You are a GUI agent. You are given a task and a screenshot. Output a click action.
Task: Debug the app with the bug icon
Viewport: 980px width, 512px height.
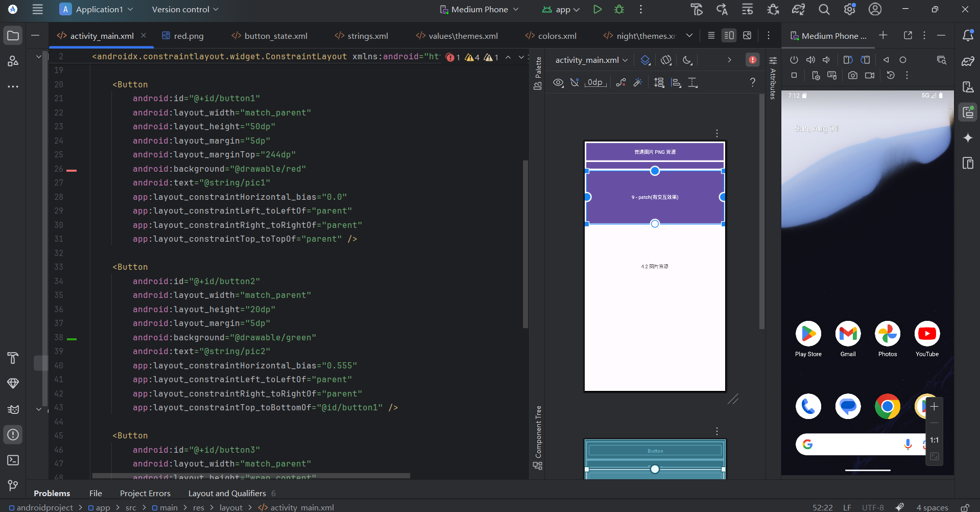[x=619, y=9]
